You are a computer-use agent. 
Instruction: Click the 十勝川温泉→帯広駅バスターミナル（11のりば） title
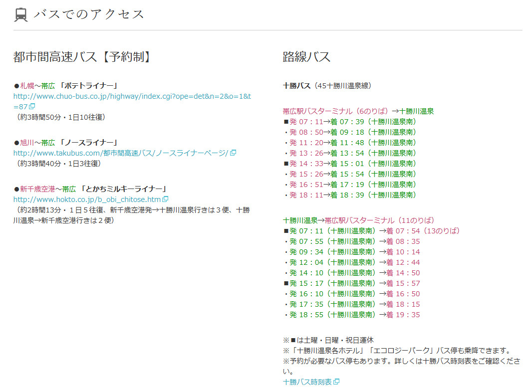(x=358, y=220)
